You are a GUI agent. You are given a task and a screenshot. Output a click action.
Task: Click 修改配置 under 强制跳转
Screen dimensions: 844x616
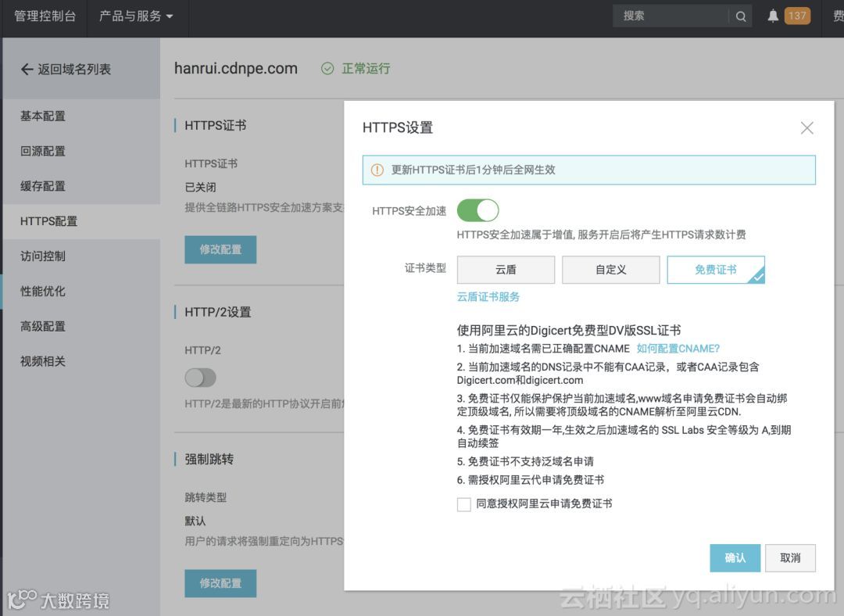pyautogui.click(x=220, y=584)
